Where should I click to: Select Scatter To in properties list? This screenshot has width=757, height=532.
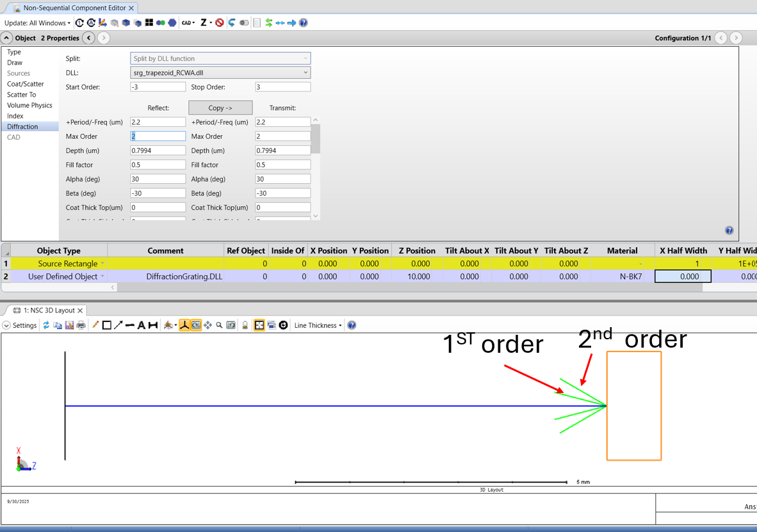22,95
